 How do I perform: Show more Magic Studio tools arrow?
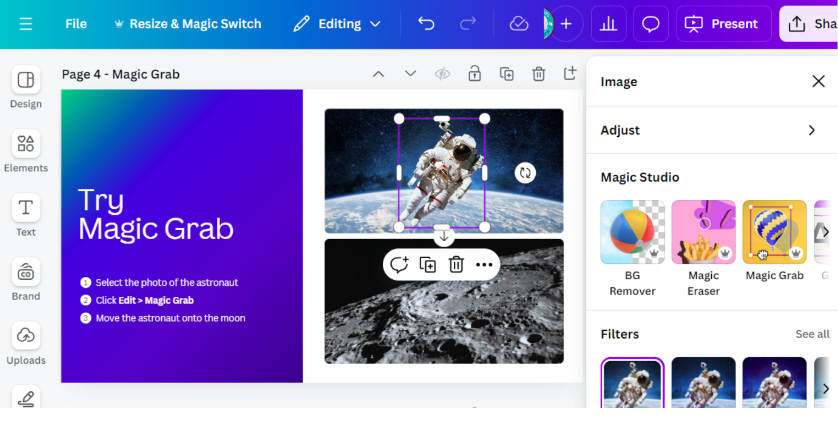click(826, 232)
